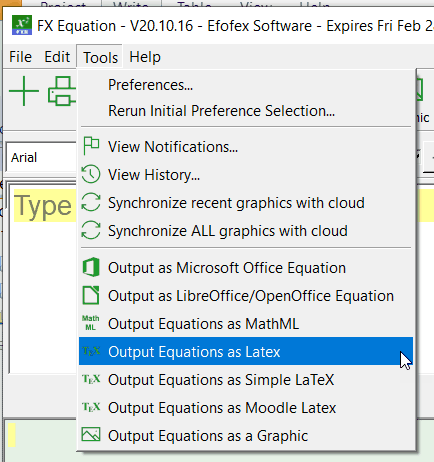This screenshot has width=434, height=462.
Task: Click the Arial font name box
Action: point(41,157)
